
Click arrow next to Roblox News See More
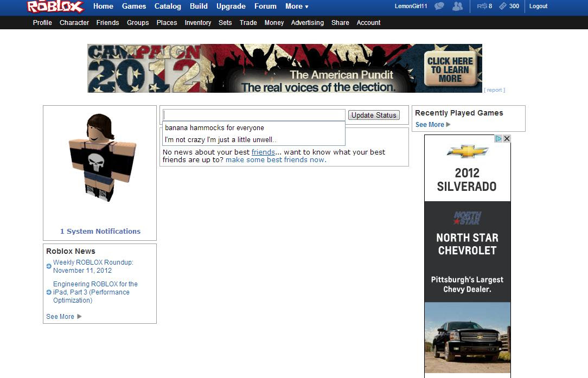coord(79,317)
